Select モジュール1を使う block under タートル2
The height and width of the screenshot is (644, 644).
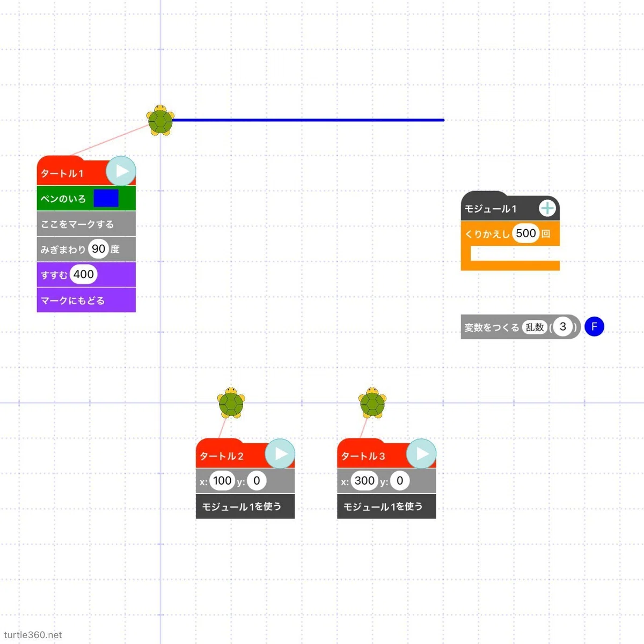[245, 506]
